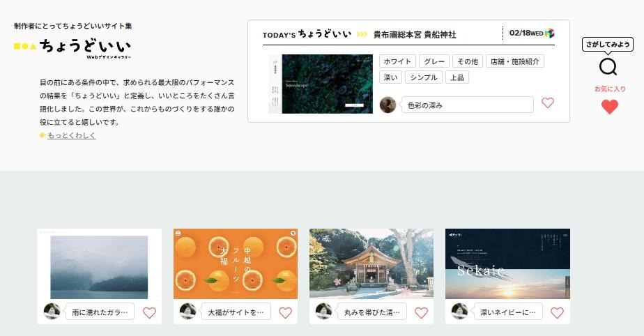
Task: Toggle heart on the orange fruit card
Action: pos(285,312)
